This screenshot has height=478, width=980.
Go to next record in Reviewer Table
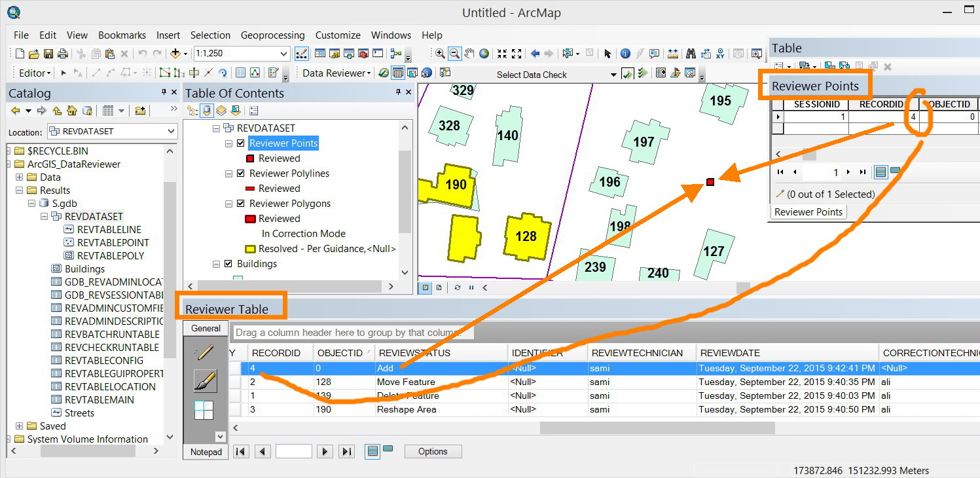[325, 451]
